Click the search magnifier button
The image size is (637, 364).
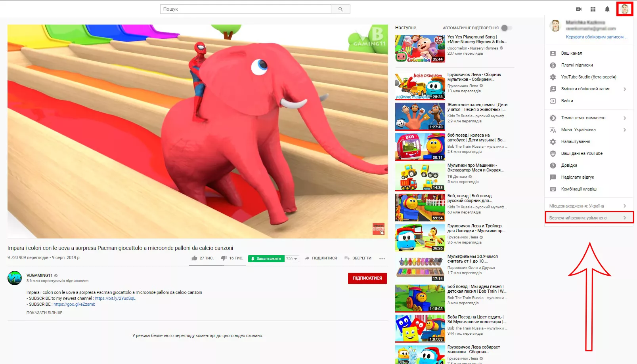point(340,9)
